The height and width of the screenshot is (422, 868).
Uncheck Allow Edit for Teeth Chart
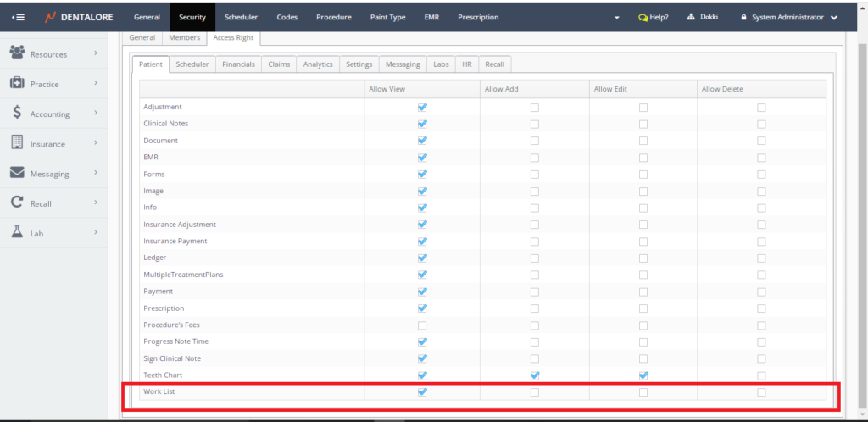643,375
